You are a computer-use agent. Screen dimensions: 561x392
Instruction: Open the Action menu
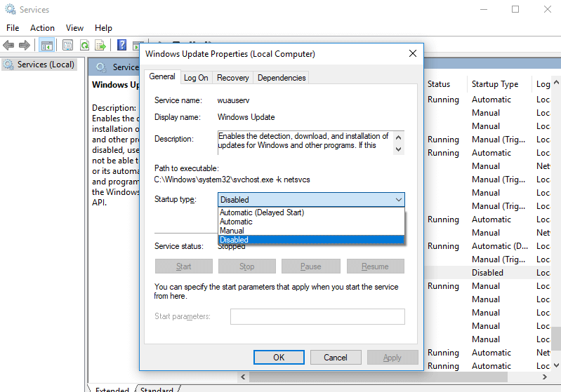point(42,28)
